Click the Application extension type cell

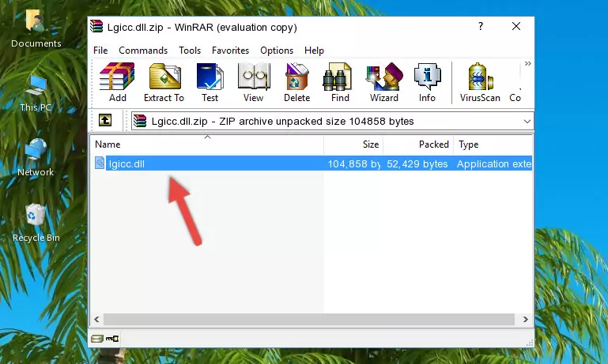coord(493,163)
